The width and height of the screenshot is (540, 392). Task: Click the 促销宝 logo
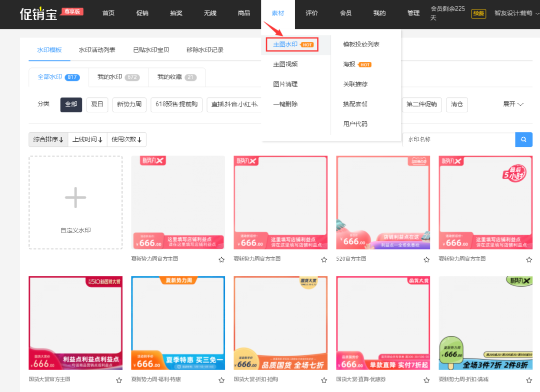click(x=38, y=13)
